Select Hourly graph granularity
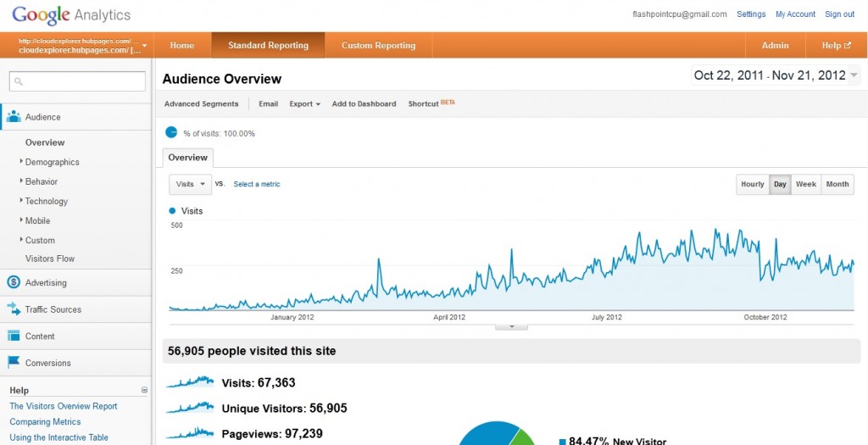The width and height of the screenshot is (868, 445). click(x=753, y=184)
